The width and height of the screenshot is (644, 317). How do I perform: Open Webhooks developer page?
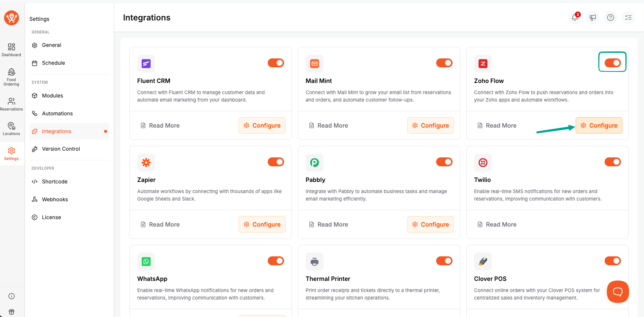69,199
